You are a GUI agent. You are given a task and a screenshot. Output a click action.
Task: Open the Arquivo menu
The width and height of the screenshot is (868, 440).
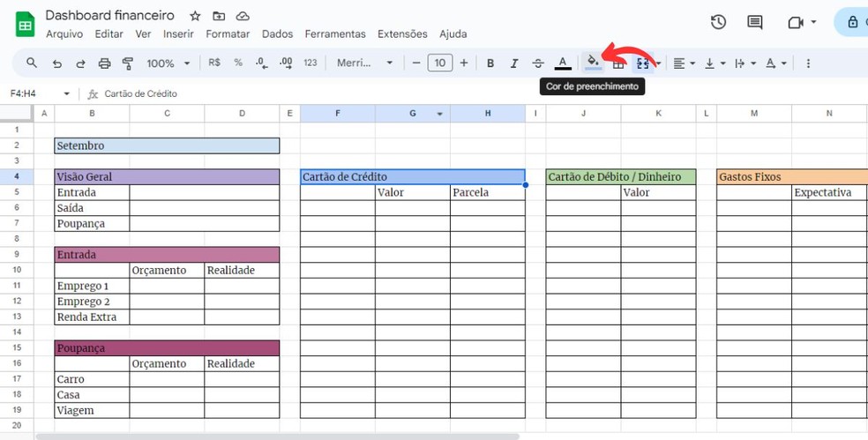pyautogui.click(x=64, y=34)
